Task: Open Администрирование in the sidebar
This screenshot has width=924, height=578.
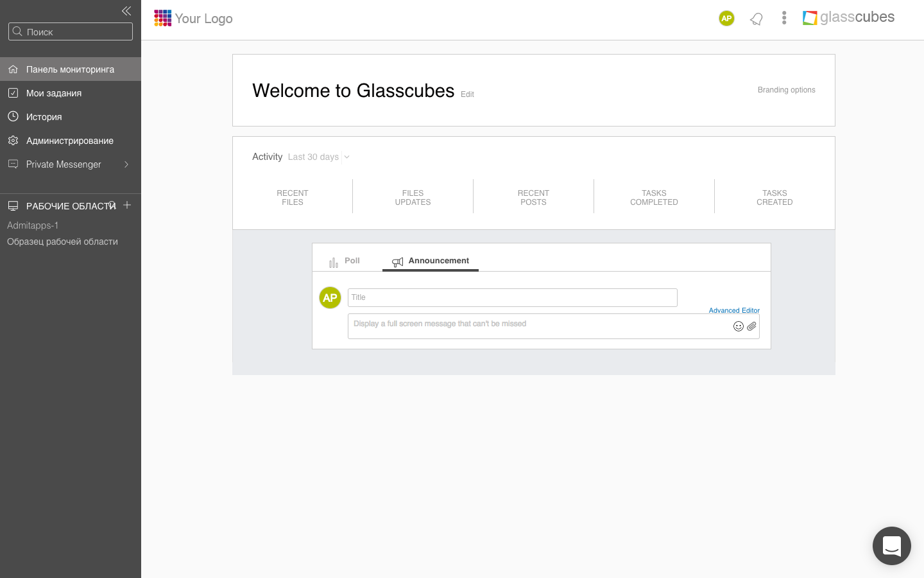Action: coord(71,141)
